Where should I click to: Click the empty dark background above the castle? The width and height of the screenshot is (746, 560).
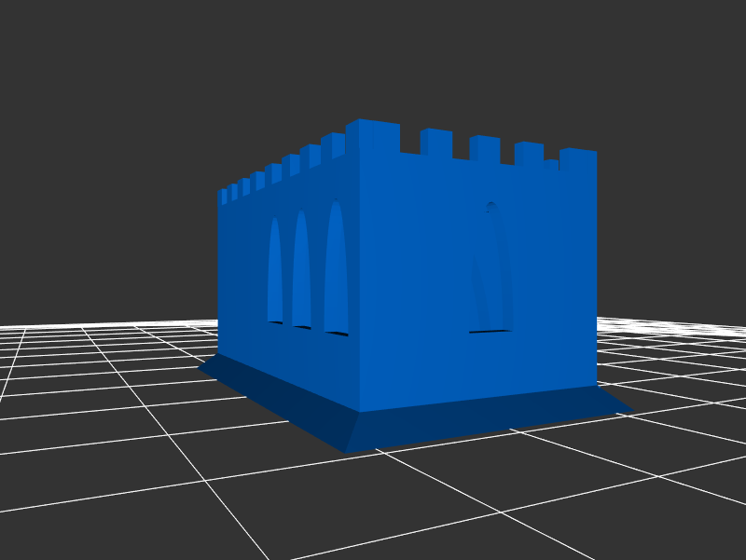point(373,56)
